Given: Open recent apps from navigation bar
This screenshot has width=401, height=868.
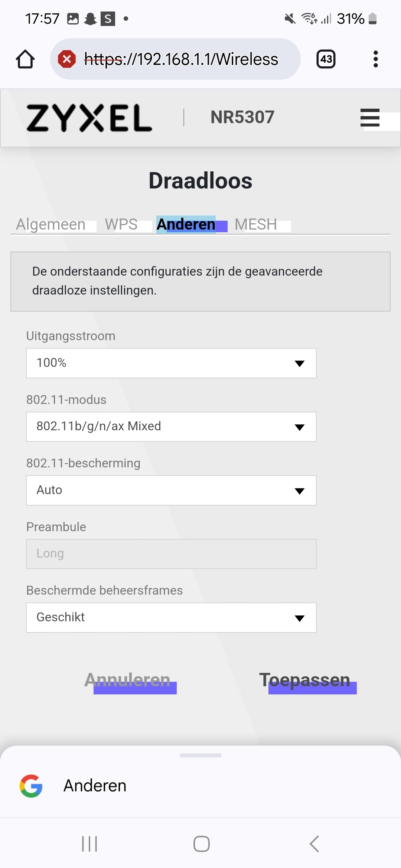Looking at the screenshot, I should pyautogui.click(x=89, y=844).
